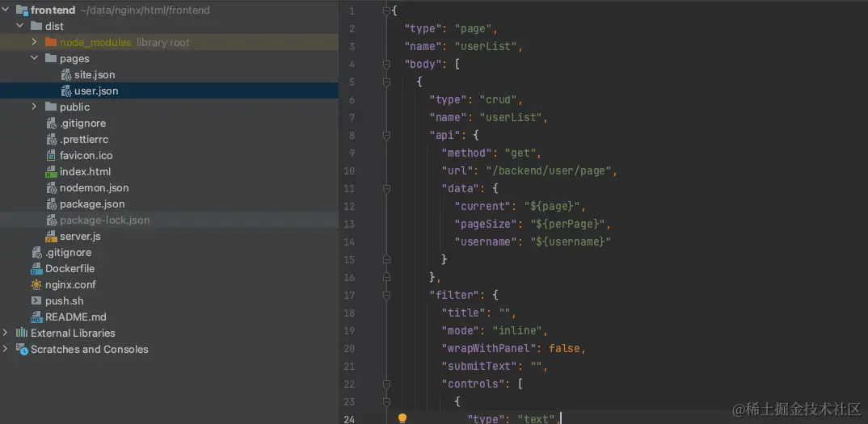
Task: Click the code fold marker on line 4
Action: coord(387,65)
